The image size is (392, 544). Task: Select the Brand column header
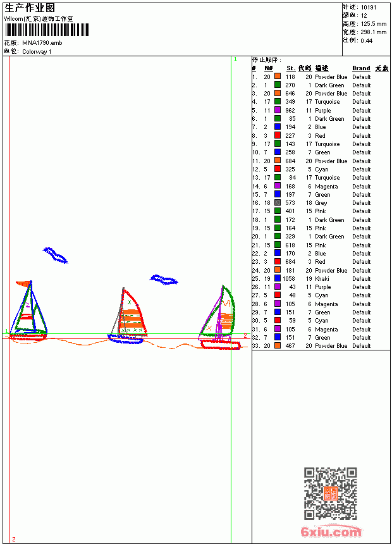coord(361,68)
